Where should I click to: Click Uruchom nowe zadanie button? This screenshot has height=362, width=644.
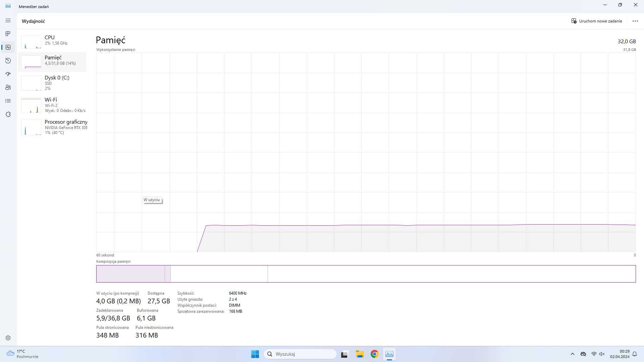pos(597,21)
